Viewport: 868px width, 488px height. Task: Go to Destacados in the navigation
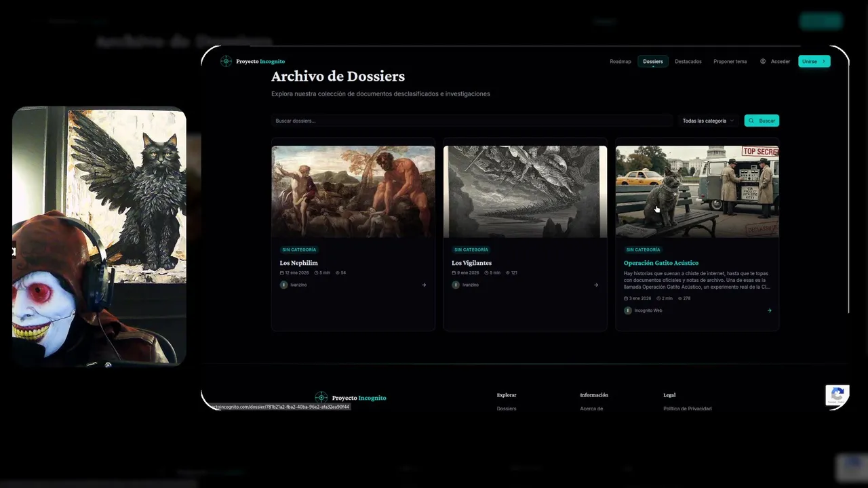688,62
